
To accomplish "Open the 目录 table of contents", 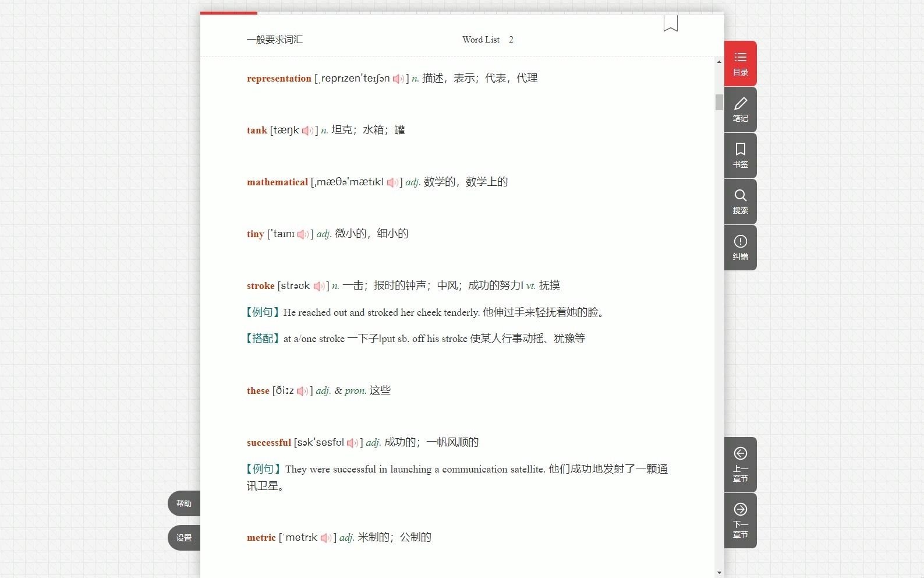I will tap(741, 64).
